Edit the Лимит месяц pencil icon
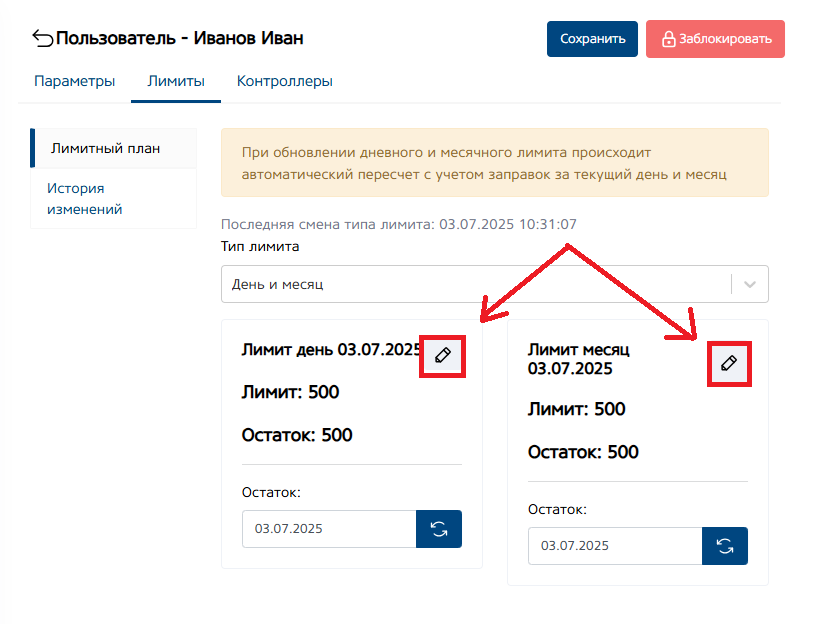 (729, 364)
